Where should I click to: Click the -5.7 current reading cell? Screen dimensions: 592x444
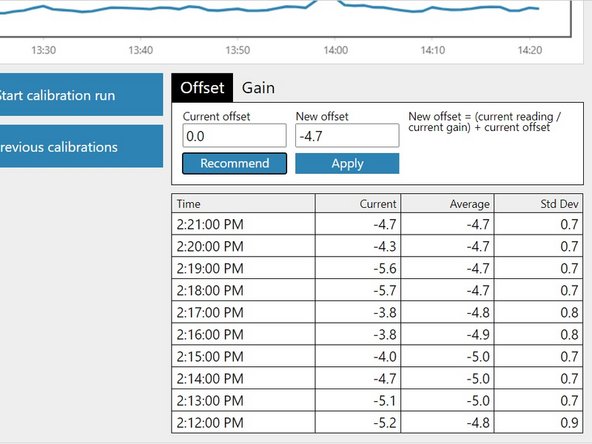coord(358,290)
